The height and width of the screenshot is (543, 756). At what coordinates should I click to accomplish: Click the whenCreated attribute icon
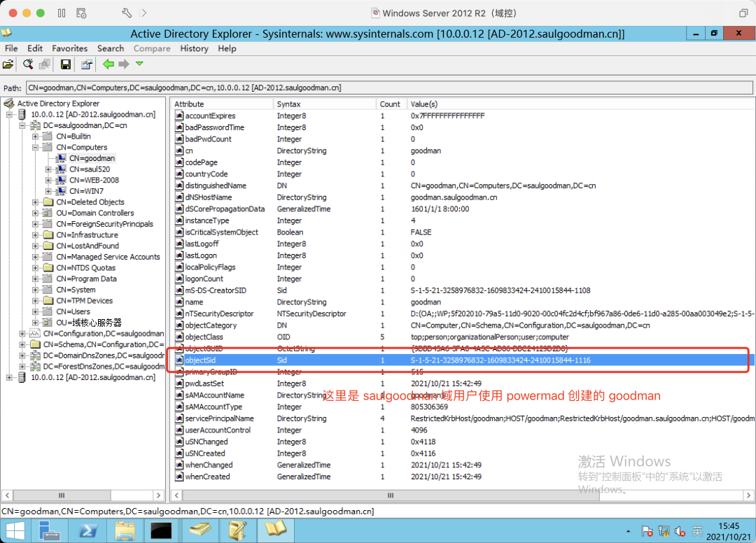pos(179,477)
